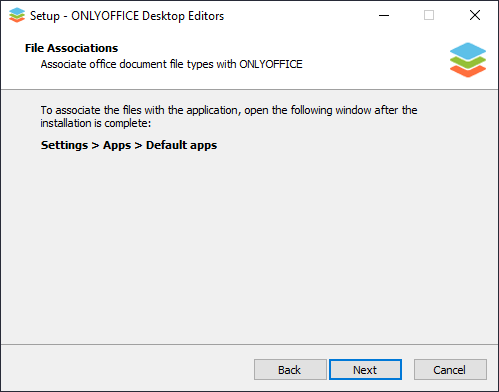Click the 'File Associations' heading
This screenshot has height=392, width=499.
click(71, 48)
